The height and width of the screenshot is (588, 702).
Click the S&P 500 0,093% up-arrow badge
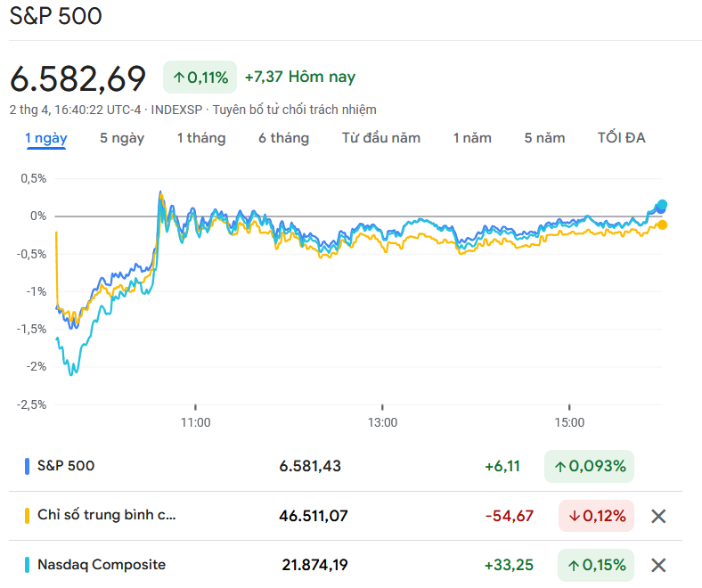pyautogui.click(x=589, y=466)
